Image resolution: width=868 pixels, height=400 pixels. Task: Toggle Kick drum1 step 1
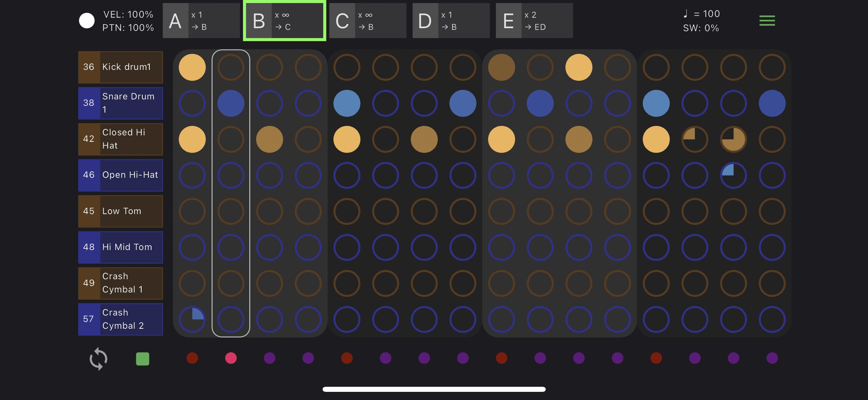pyautogui.click(x=192, y=67)
